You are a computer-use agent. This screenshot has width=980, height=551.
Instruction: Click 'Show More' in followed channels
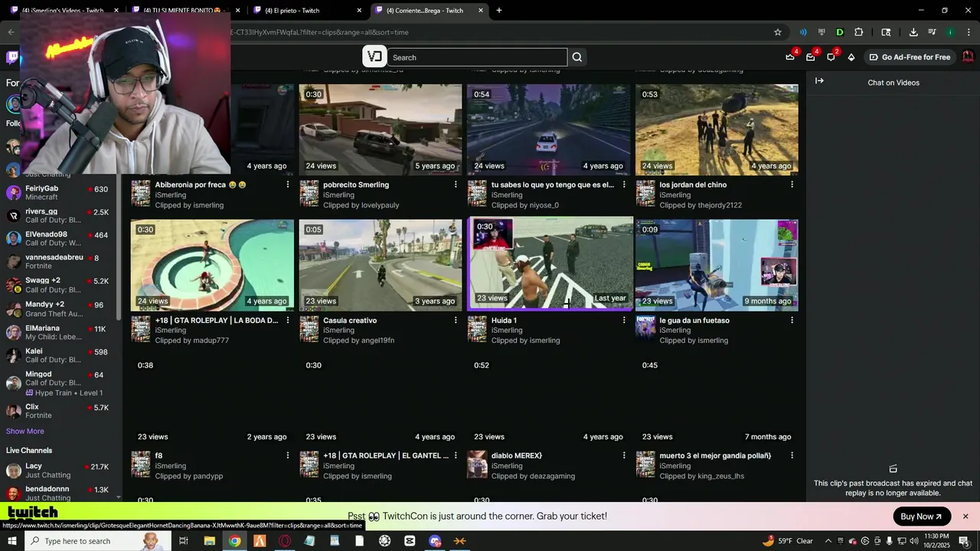tap(25, 432)
